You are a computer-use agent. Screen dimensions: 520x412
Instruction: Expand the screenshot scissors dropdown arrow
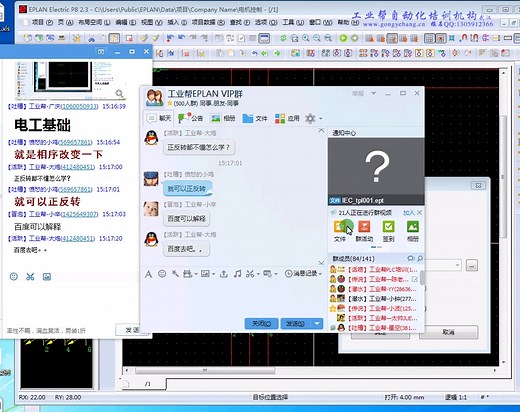[x=258, y=274]
